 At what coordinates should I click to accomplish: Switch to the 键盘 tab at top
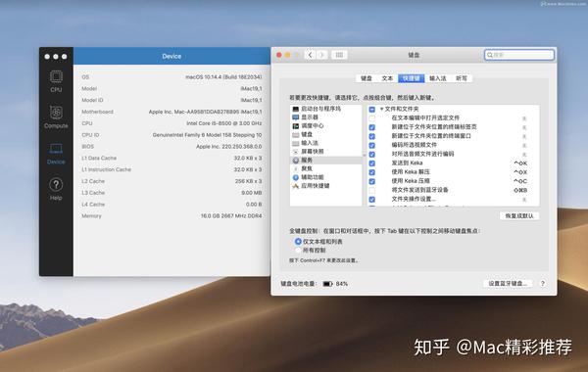point(366,78)
